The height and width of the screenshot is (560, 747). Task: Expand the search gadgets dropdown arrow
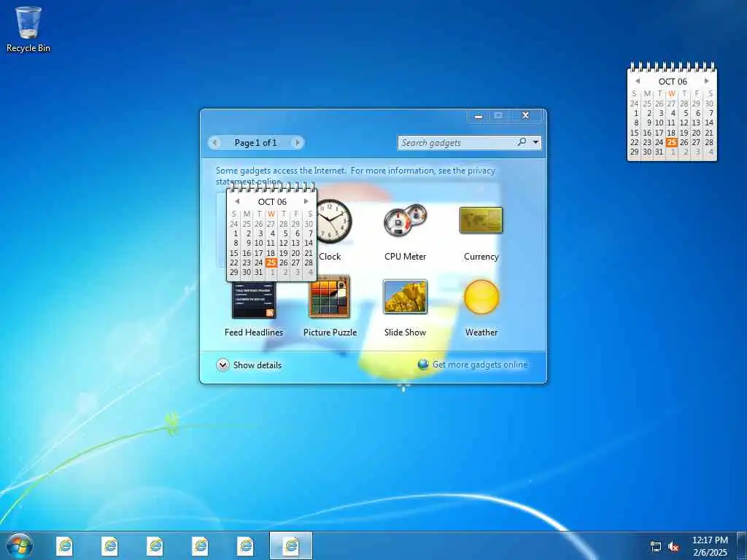pyautogui.click(x=536, y=142)
